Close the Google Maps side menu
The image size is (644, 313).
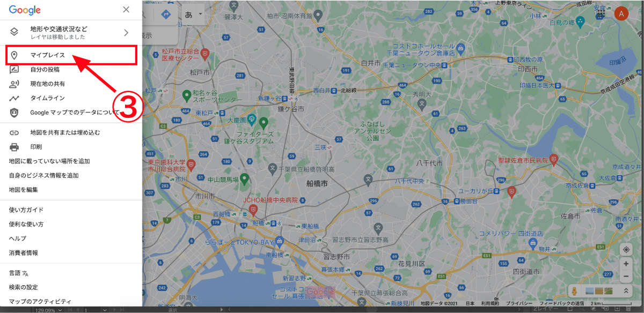(126, 9)
